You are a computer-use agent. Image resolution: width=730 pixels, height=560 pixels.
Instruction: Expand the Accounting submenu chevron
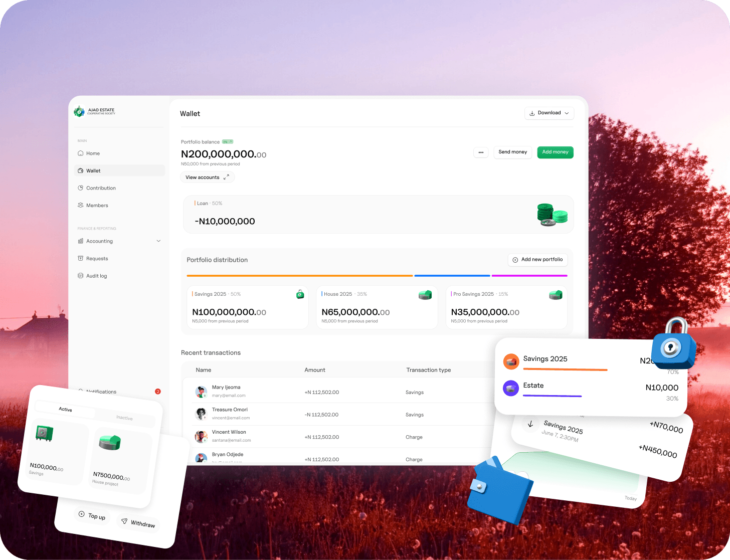pos(158,241)
